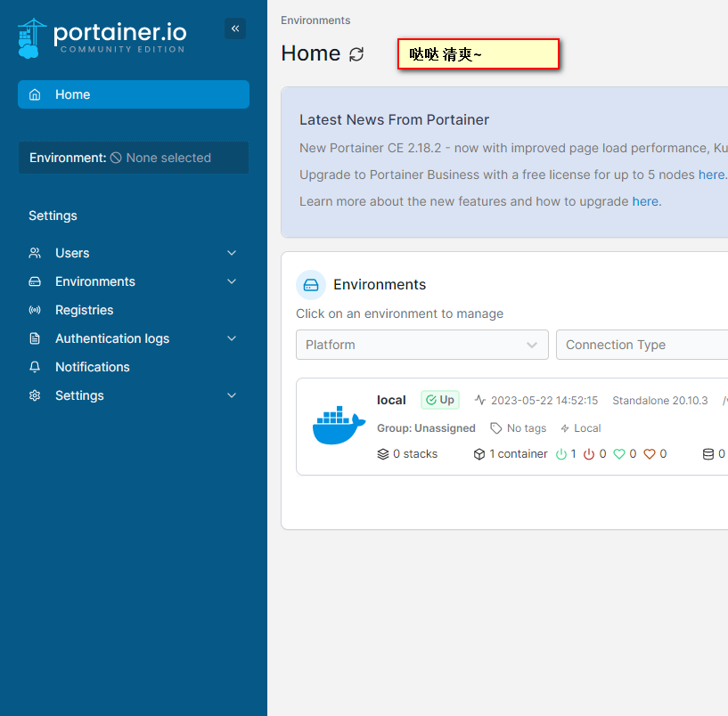The image size is (728, 716).
Task: Click the stopped containers red power icon
Action: 589,454
